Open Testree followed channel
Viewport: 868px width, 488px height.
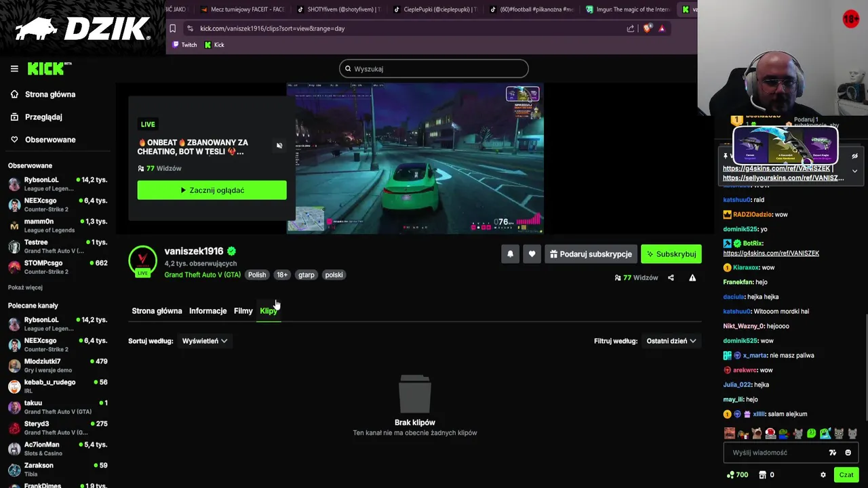point(58,246)
